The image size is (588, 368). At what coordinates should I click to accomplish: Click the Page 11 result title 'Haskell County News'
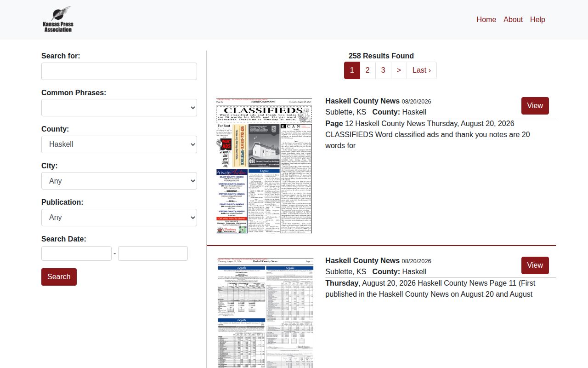pyautogui.click(x=362, y=260)
